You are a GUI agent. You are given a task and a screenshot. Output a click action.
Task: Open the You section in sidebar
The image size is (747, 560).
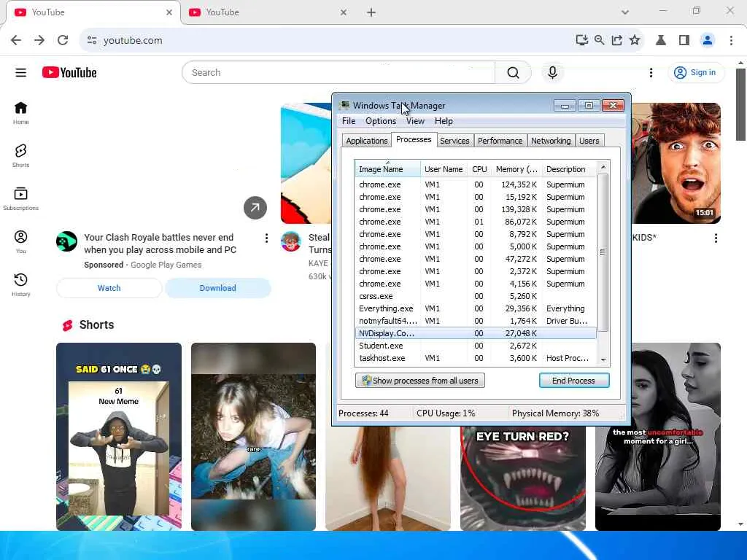click(x=20, y=242)
